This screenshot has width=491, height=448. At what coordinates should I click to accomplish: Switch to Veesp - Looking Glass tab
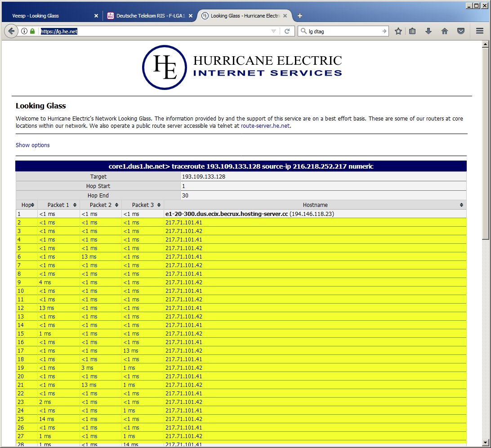[x=52, y=16]
